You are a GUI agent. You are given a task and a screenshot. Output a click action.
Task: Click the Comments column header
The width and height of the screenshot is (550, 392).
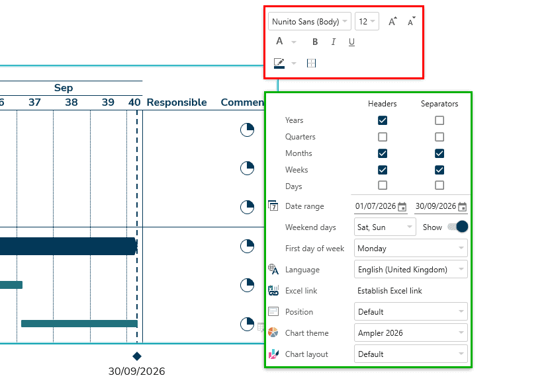tap(242, 102)
